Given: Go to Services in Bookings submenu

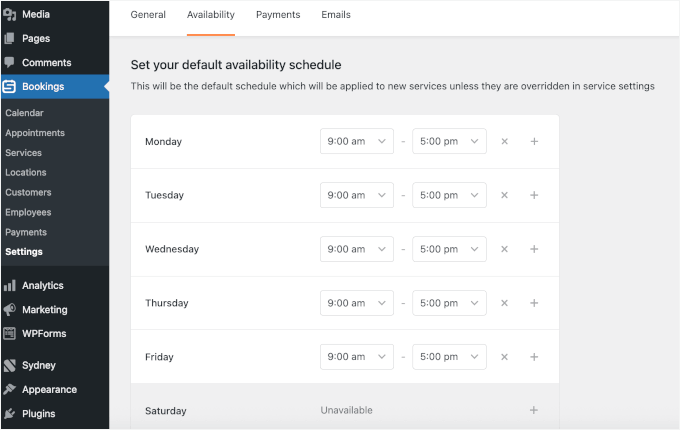Looking at the screenshot, I should pyautogui.click(x=23, y=153).
